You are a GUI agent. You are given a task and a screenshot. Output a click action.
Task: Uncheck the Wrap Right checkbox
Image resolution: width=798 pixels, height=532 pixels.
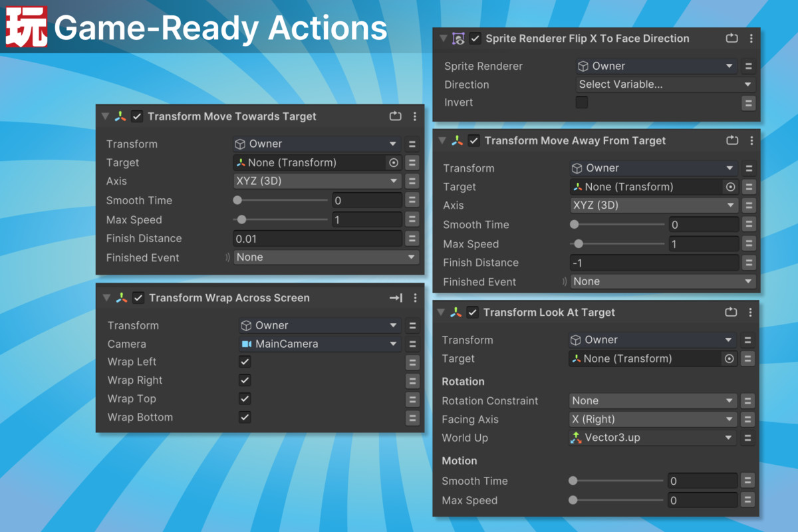click(x=245, y=380)
